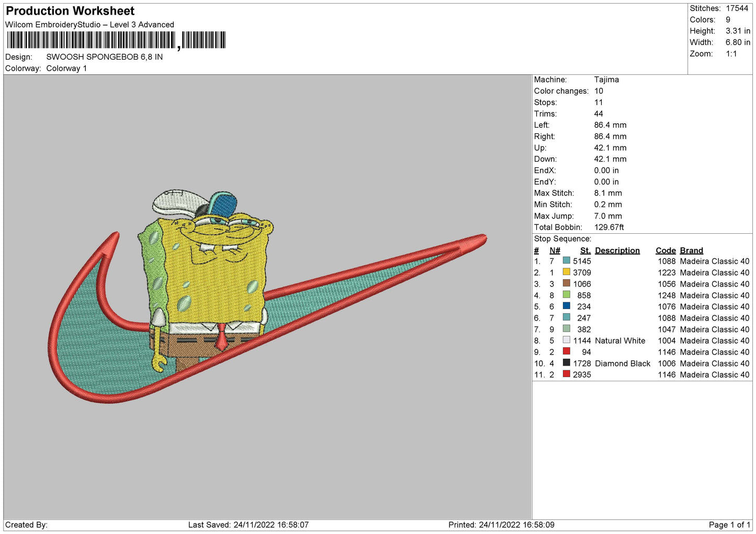Select the 'Diamond Black' description
This screenshot has width=756, height=534.
(623, 363)
